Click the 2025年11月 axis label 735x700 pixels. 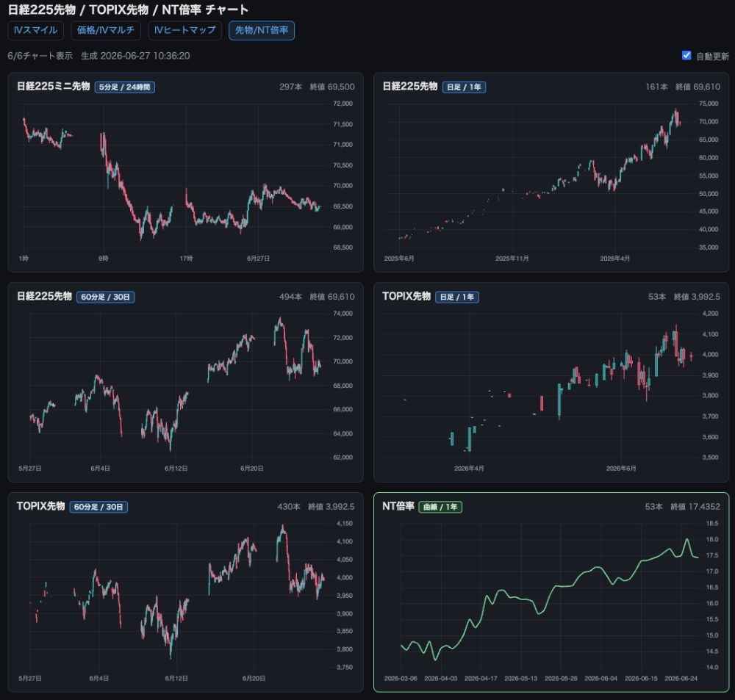(512, 259)
